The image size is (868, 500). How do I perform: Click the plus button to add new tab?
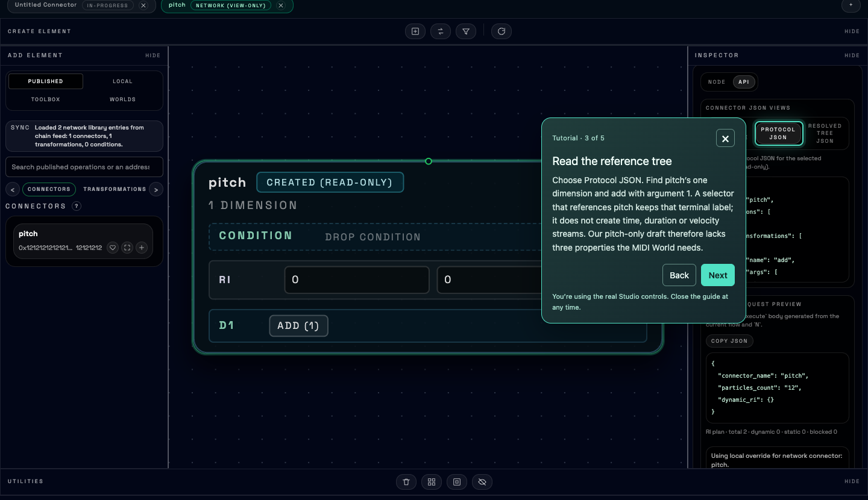(x=851, y=5)
